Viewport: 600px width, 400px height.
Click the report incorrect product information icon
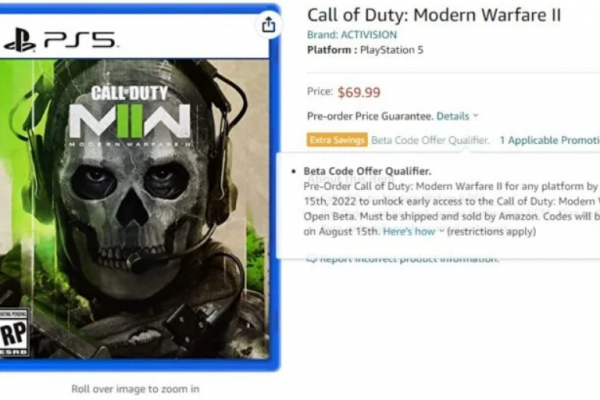pos(311,259)
